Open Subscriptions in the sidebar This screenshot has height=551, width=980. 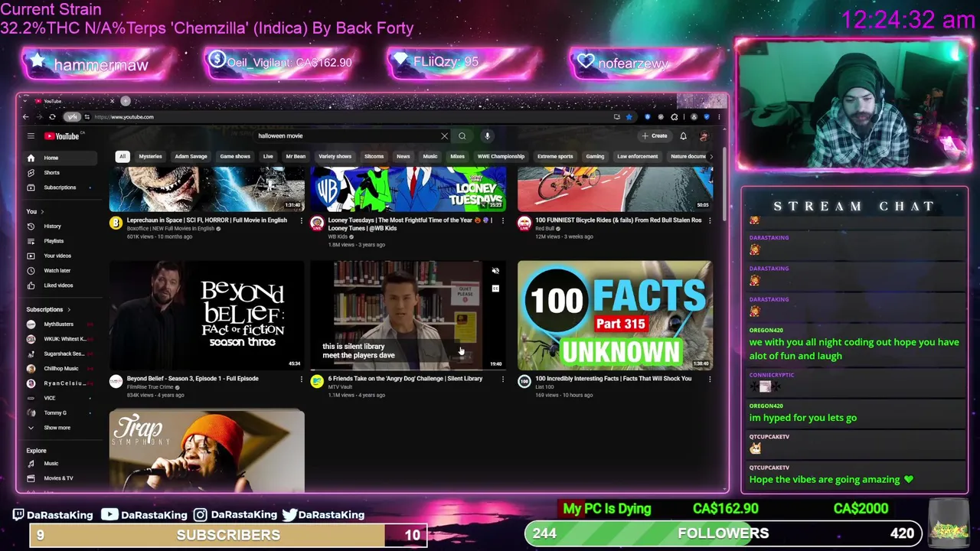pos(60,187)
